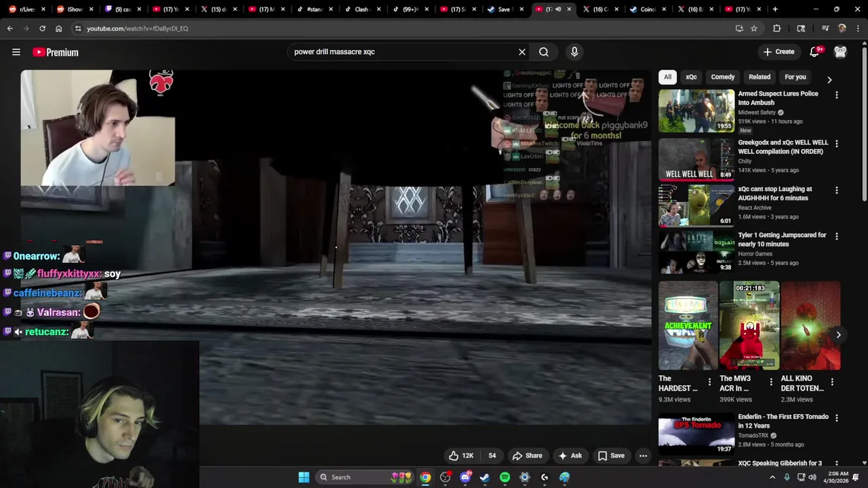Open Chrome from the taskbar
This screenshot has width=868, height=488.
point(425,477)
